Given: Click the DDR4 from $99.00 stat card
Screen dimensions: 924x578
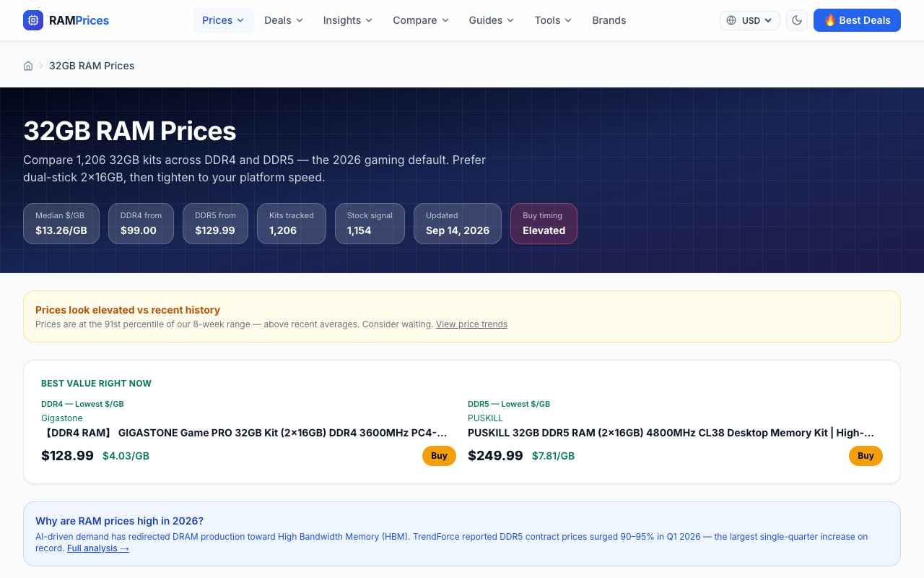Looking at the screenshot, I should 141,223.
